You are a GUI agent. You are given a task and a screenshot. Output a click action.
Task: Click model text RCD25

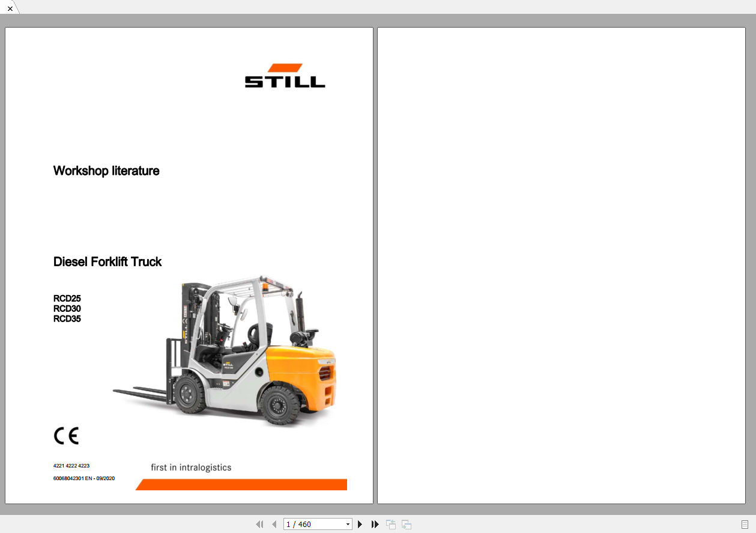[67, 298]
